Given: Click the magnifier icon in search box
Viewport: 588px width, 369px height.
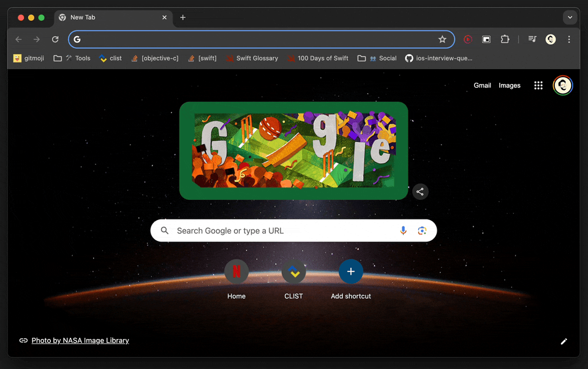Looking at the screenshot, I should coord(164,230).
